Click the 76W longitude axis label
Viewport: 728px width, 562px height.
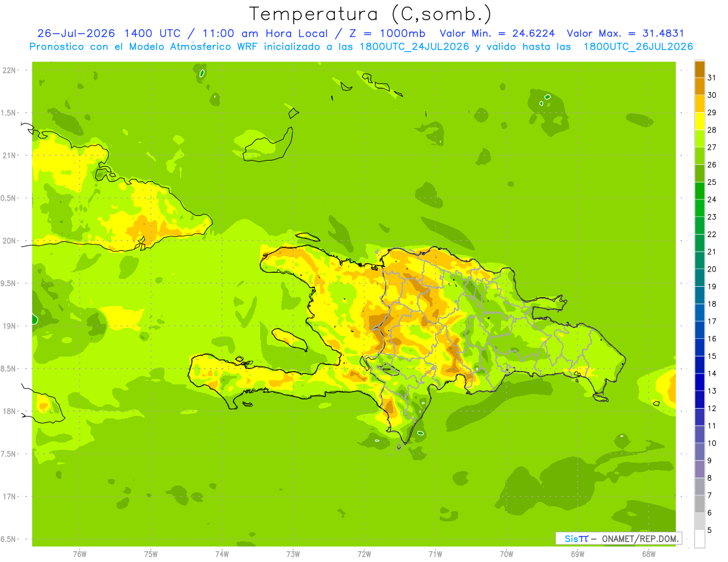(79, 554)
